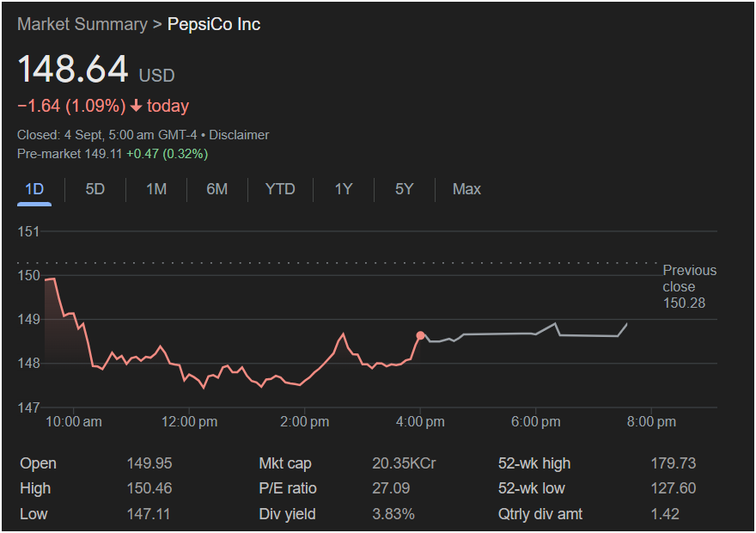
Task: Select the 1D time range tab
Action: (x=34, y=189)
